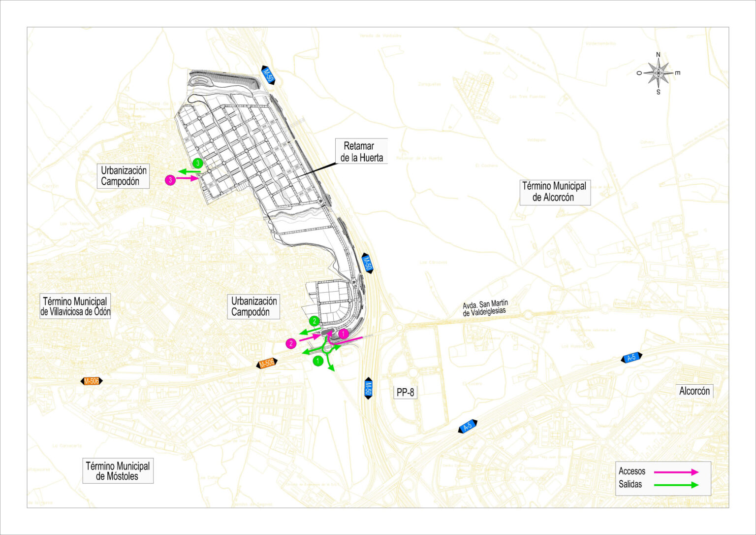Click the compass rose
The width and height of the screenshot is (756, 535).
point(658,73)
